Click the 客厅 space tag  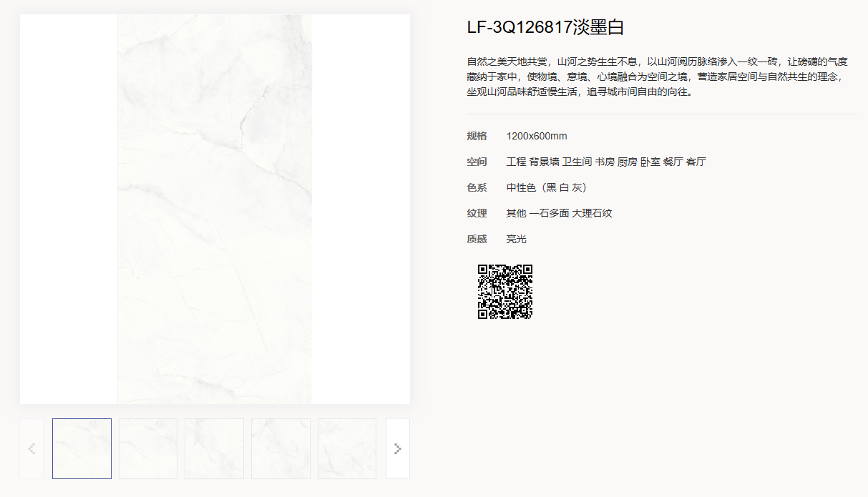(x=696, y=162)
